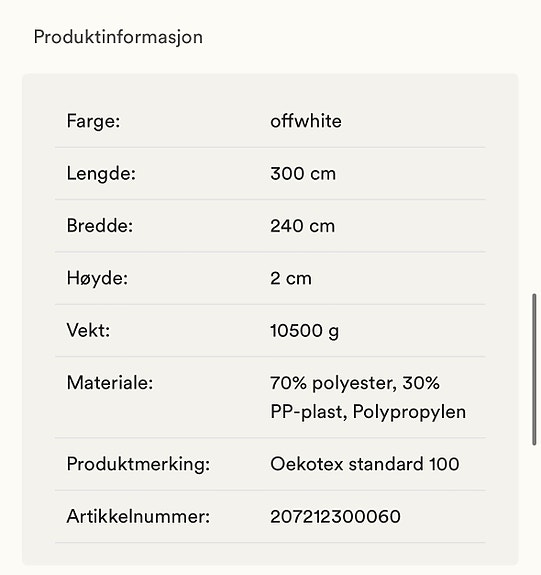541x575 pixels.
Task: Click the vertical scrollbar thumb
Action: coord(534,369)
